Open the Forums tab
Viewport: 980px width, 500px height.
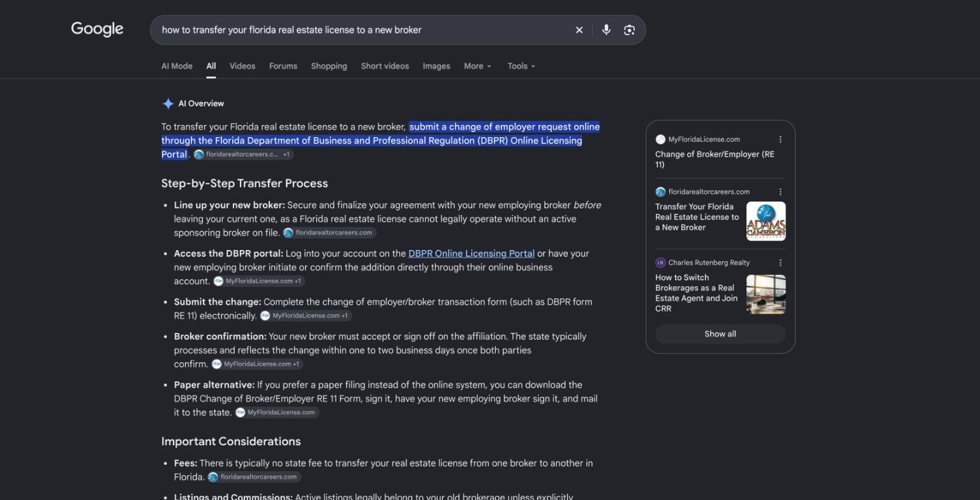coord(283,66)
